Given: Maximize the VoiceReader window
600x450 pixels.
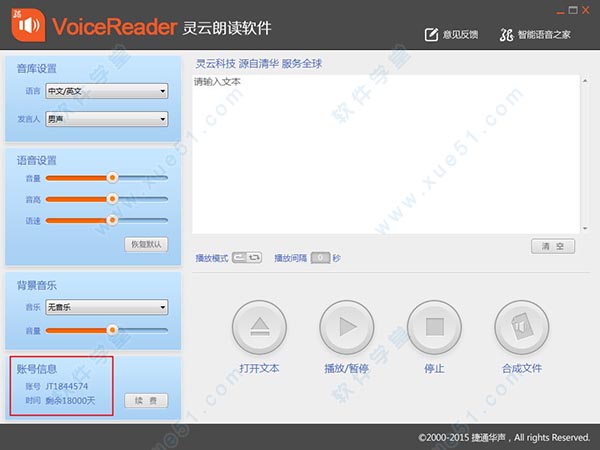Looking at the screenshot, I should 573,10.
